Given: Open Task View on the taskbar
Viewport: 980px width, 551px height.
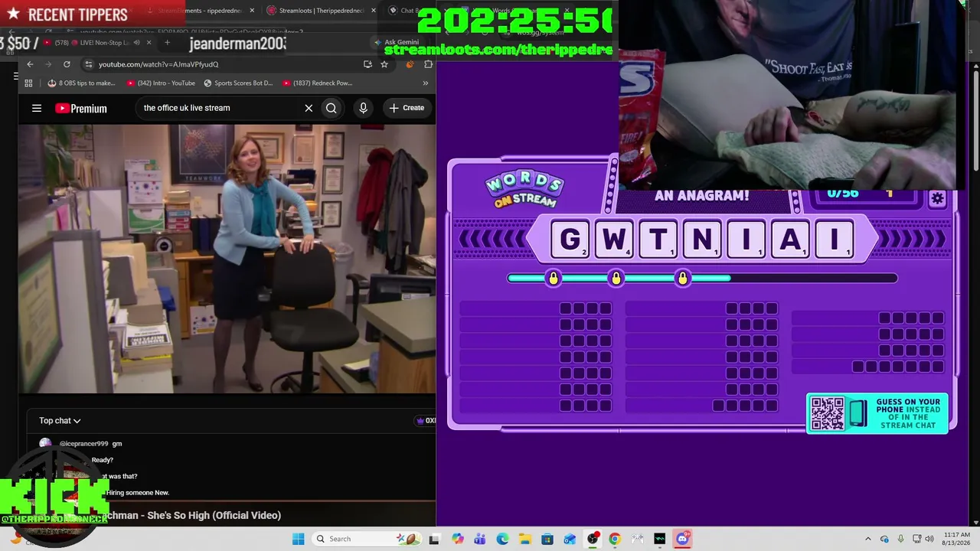Looking at the screenshot, I should pos(434,539).
